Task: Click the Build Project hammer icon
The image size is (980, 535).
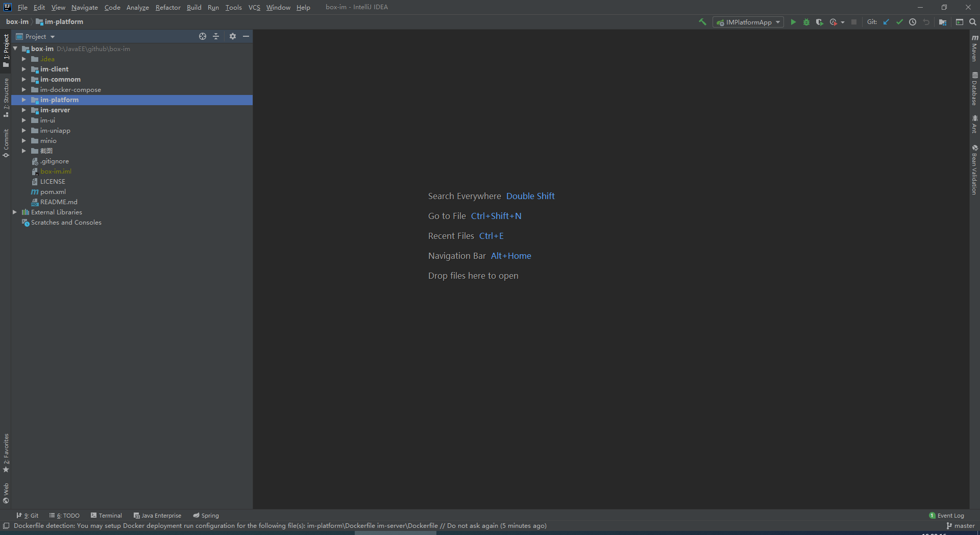Action: 702,22
